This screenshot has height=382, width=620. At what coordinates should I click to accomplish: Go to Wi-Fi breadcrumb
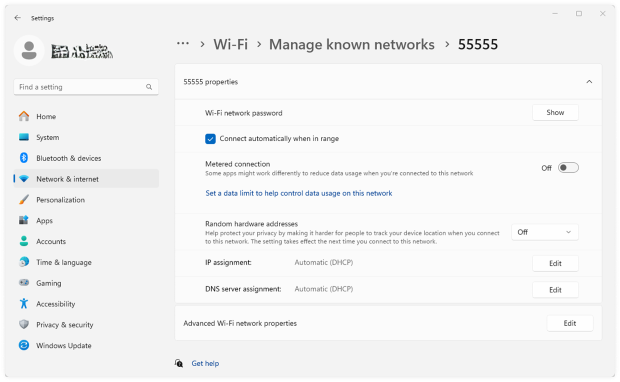point(231,44)
